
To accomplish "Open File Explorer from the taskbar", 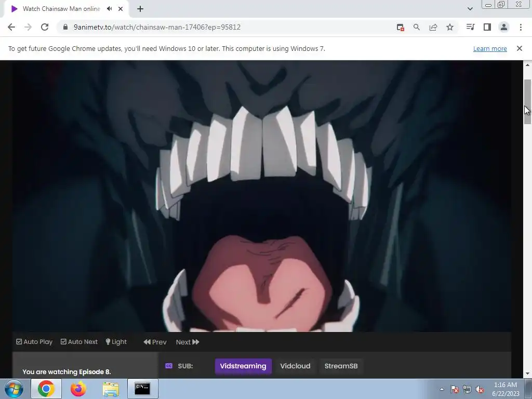I will [111, 389].
